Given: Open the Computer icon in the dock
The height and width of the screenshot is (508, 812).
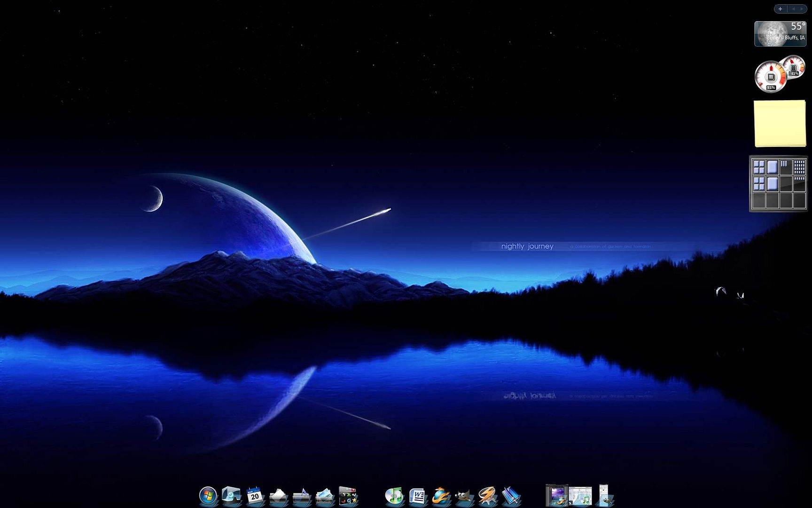Looking at the screenshot, I should coord(231,495).
